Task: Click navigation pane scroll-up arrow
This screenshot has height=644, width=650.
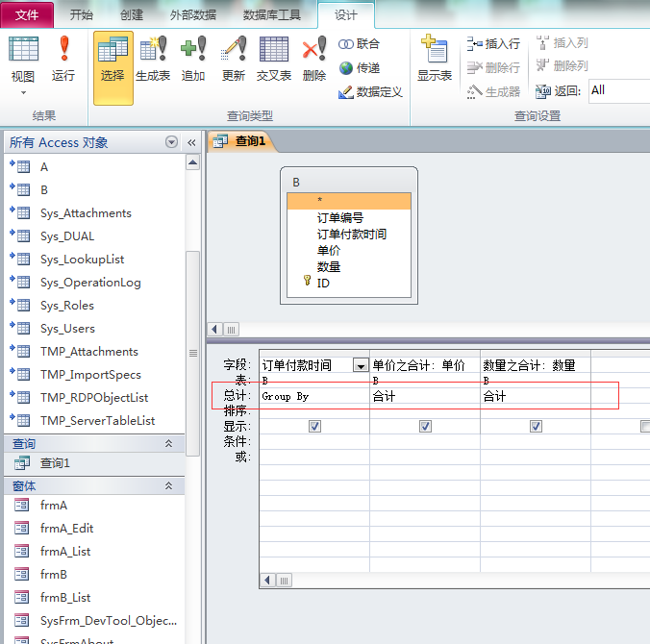Action: [x=192, y=162]
